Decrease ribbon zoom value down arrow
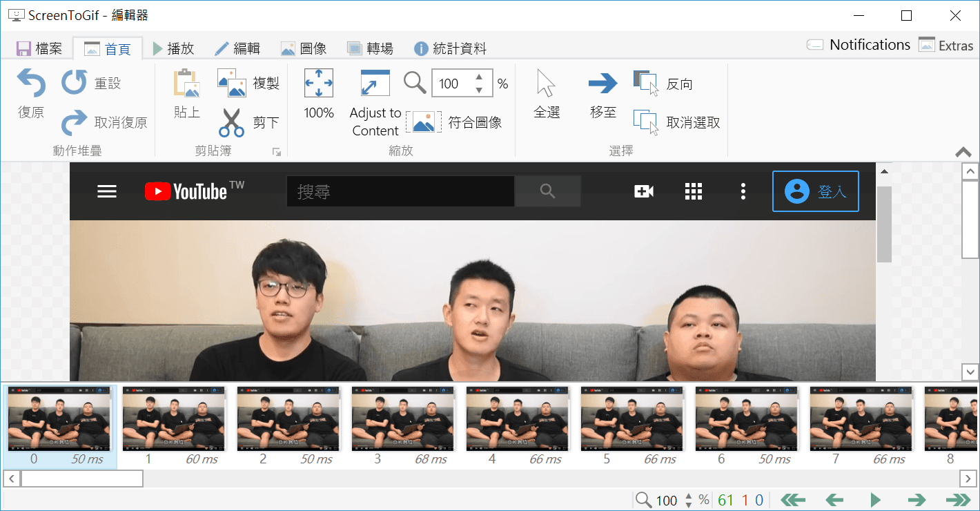980x511 pixels. [x=479, y=90]
